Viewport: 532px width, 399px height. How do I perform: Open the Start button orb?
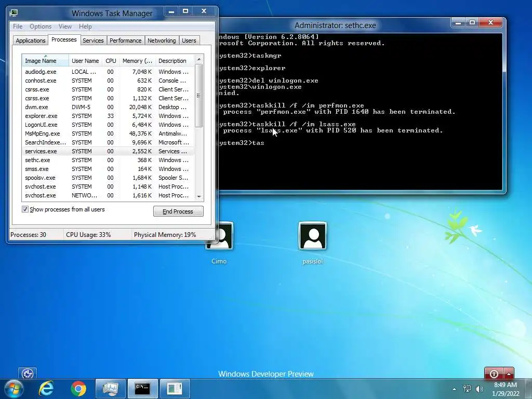pos(14,389)
